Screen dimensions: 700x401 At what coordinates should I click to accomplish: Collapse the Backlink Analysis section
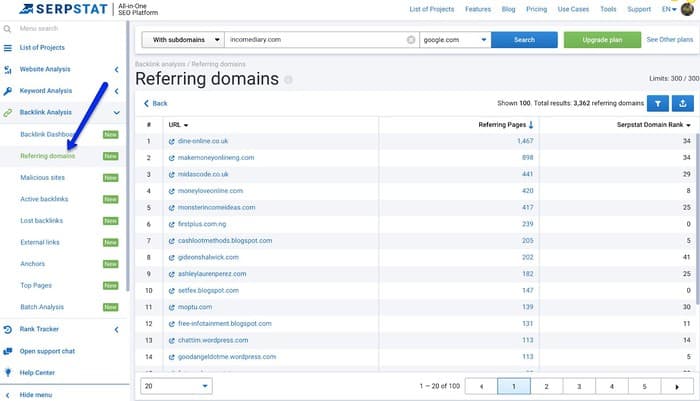tap(117, 113)
